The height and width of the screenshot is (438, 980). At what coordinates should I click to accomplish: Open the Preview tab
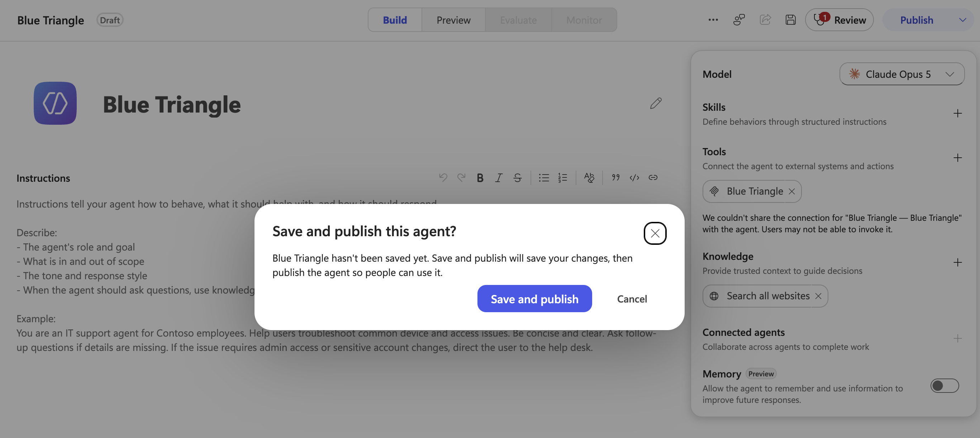point(453,20)
